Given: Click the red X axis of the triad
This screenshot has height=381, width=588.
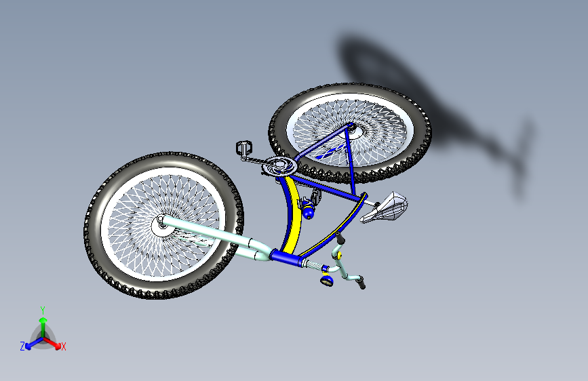Looking at the screenshot, I should 53,344.
